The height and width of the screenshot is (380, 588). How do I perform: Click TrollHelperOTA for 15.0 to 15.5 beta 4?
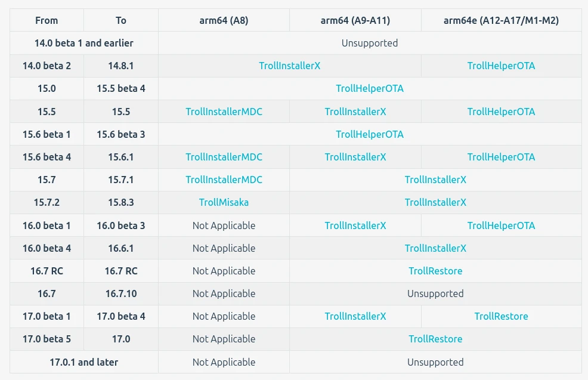coord(369,88)
